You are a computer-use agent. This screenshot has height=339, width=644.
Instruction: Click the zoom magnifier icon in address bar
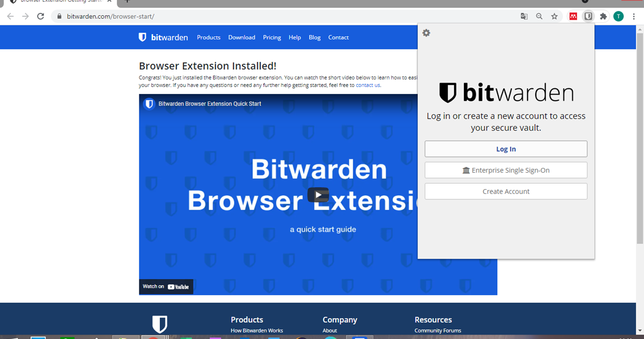pyautogui.click(x=539, y=16)
